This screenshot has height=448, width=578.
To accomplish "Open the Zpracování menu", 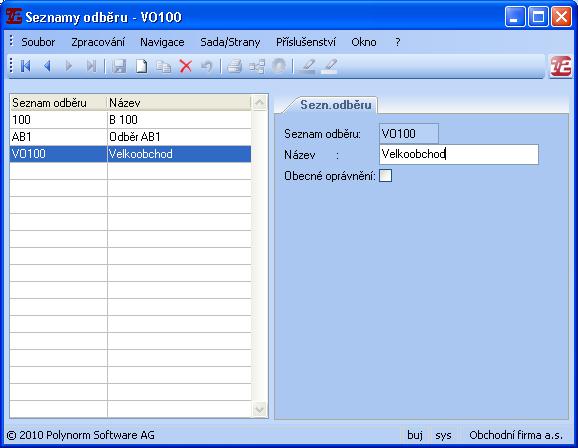I will [x=98, y=42].
